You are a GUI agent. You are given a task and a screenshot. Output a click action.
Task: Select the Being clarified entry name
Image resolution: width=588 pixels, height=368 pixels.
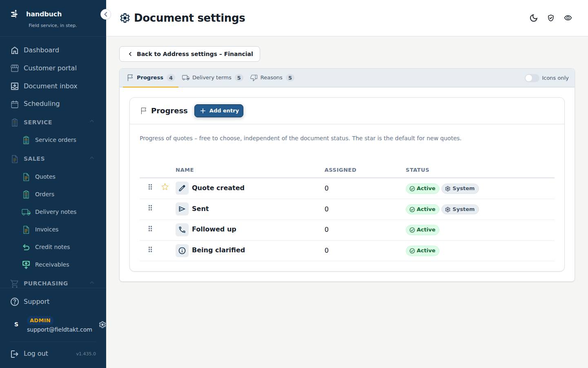click(x=218, y=250)
